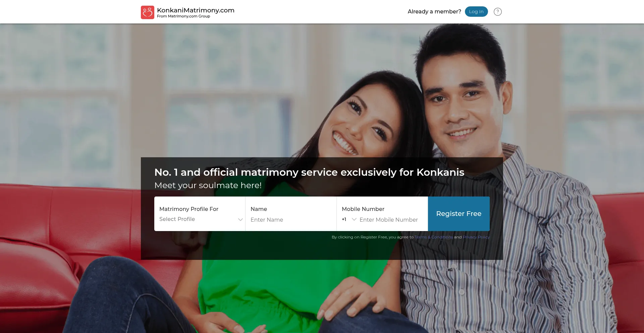The image size is (644, 333).
Task: Expand the Matrimony Profile chevron arrow
Action: pos(240,220)
